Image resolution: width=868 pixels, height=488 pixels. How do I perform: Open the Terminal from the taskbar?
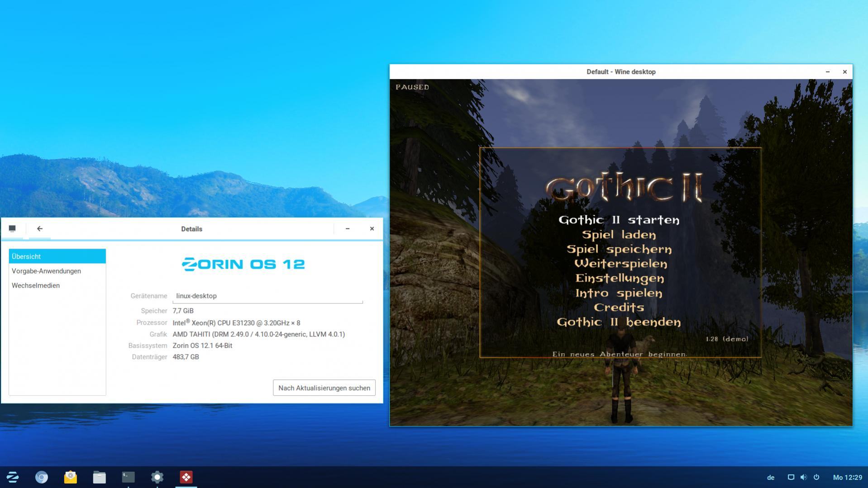129,477
